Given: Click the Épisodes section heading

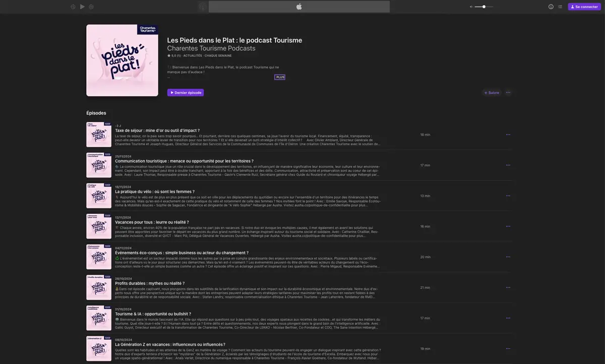Looking at the screenshot, I should [x=96, y=113].
